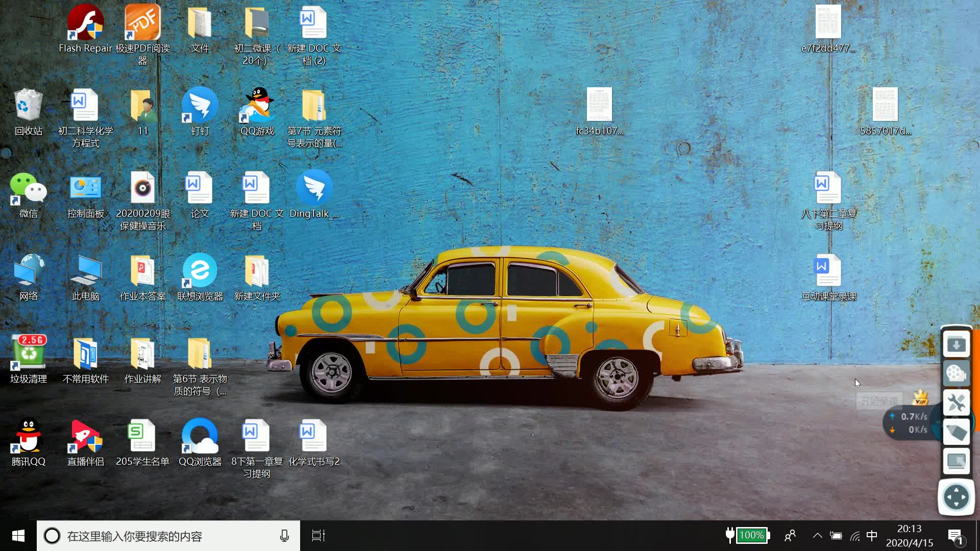Open the clock showing 20:13
The width and height of the screenshot is (980, 551).
[x=910, y=536]
